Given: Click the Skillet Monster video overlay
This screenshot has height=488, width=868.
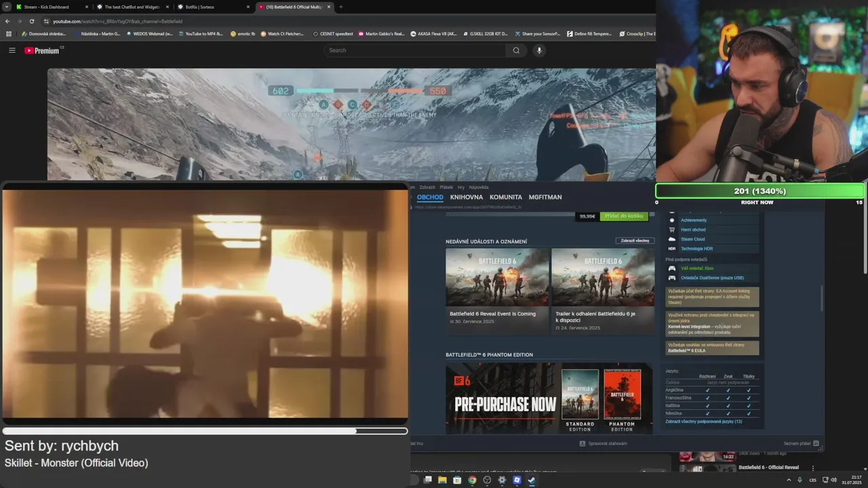Looking at the screenshot, I should [205, 304].
